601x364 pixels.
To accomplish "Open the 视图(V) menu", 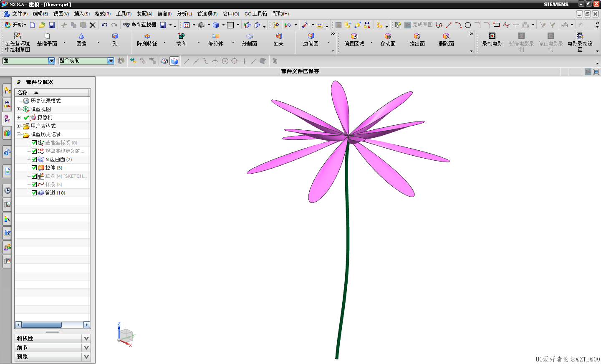I will [61, 14].
